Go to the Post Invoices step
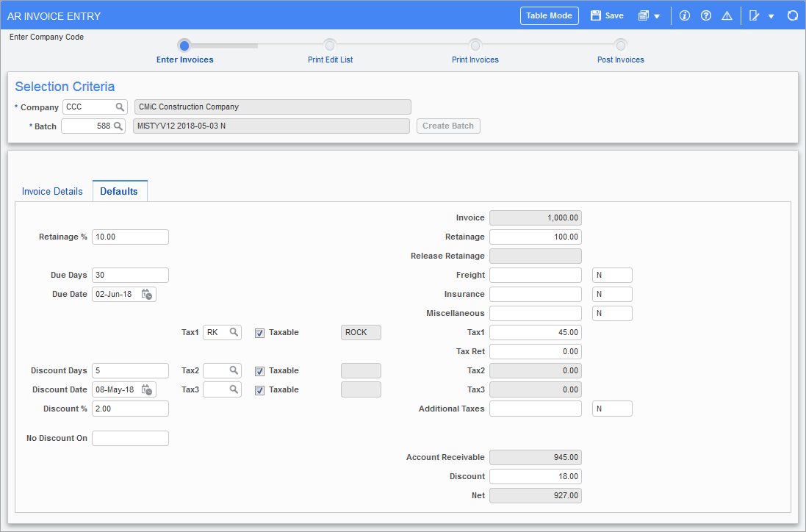This screenshot has width=806, height=532. coord(621,60)
